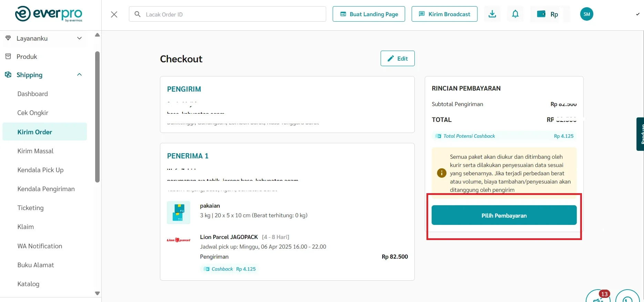
Task: Click the Edit checkout button
Action: [398, 59]
